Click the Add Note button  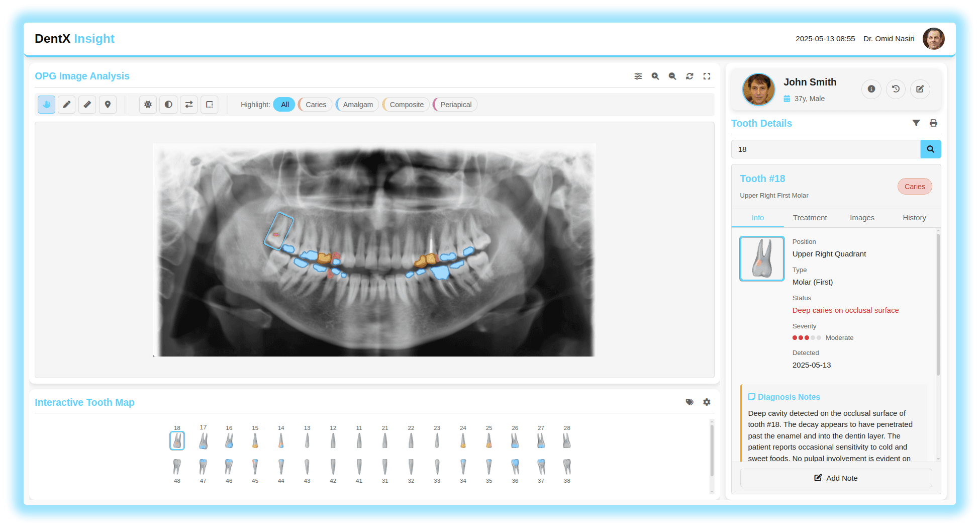[x=836, y=478]
